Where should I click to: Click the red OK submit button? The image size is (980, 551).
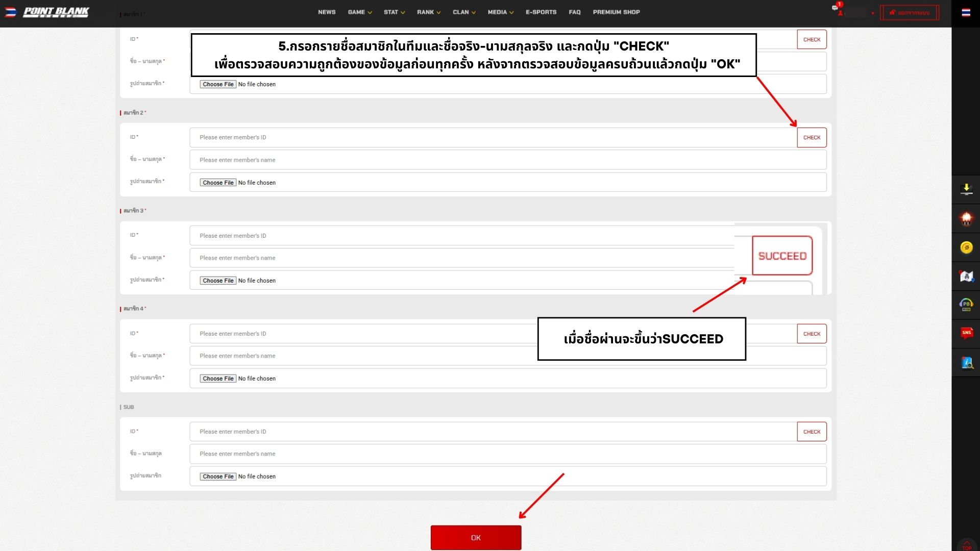[476, 538]
